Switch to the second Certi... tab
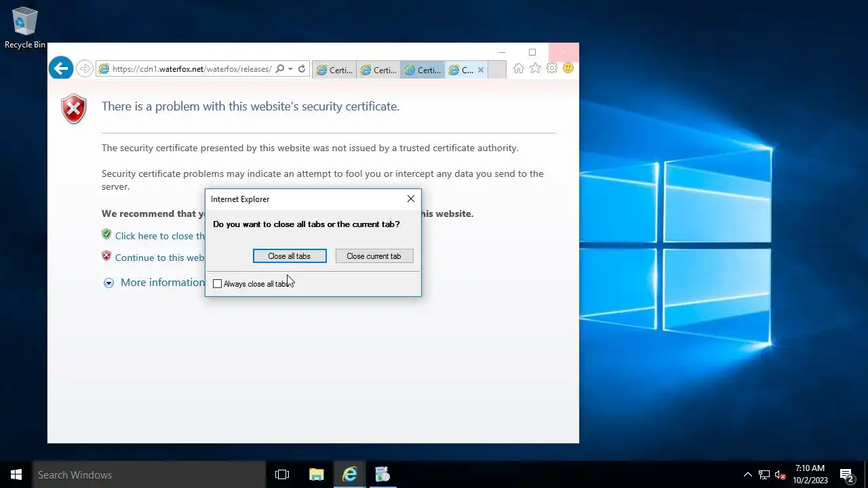 coord(378,70)
